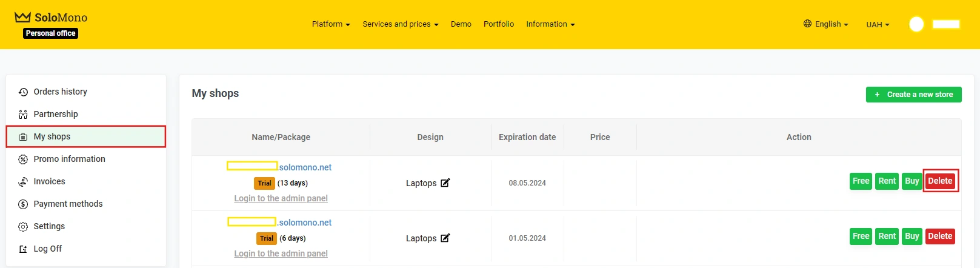This screenshot has height=268, width=980.
Task: Click the Settings gear icon
Action: pos(23,227)
